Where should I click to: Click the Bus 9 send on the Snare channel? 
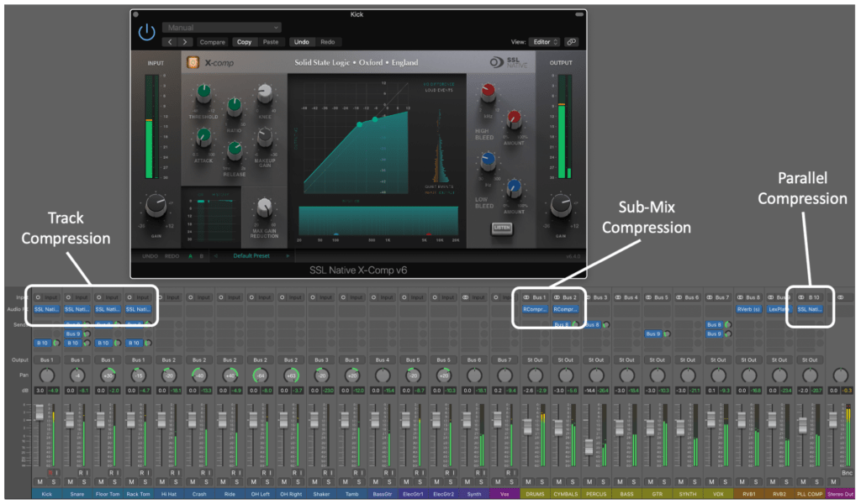pyautogui.click(x=73, y=333)
